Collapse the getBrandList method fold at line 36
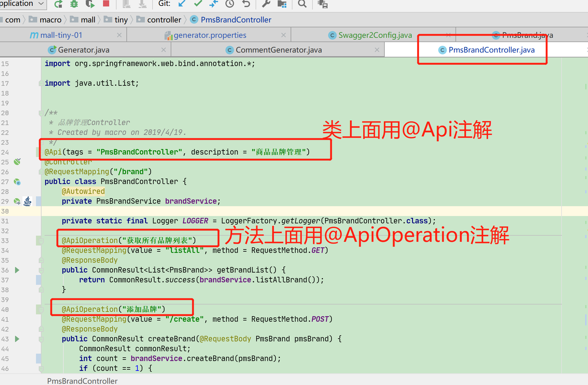The height and width of the screenshot is (385, 588). pos(41,270)
